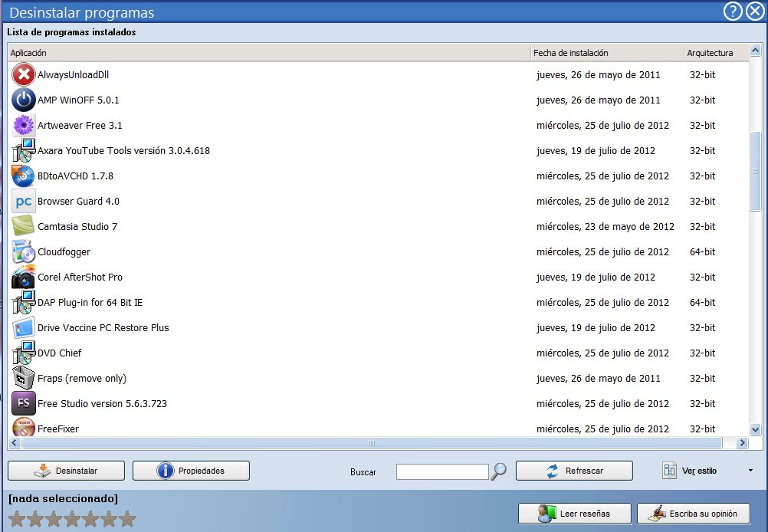Click Corel AfterShot Pro's installation date
Image resolution: width=768 pixels, height=532 pixels.
(x=596, y=277)
